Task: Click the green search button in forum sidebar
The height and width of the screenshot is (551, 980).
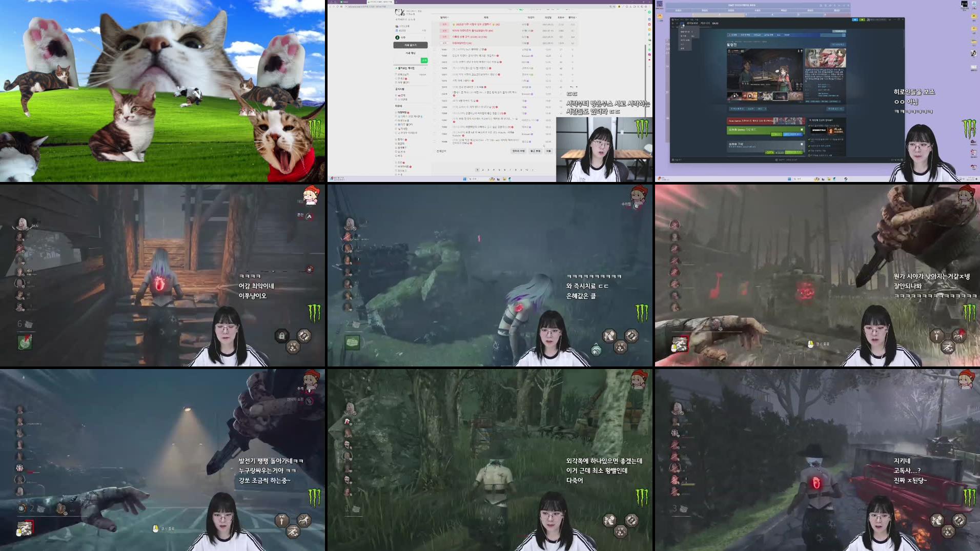Action: (424, 60)
